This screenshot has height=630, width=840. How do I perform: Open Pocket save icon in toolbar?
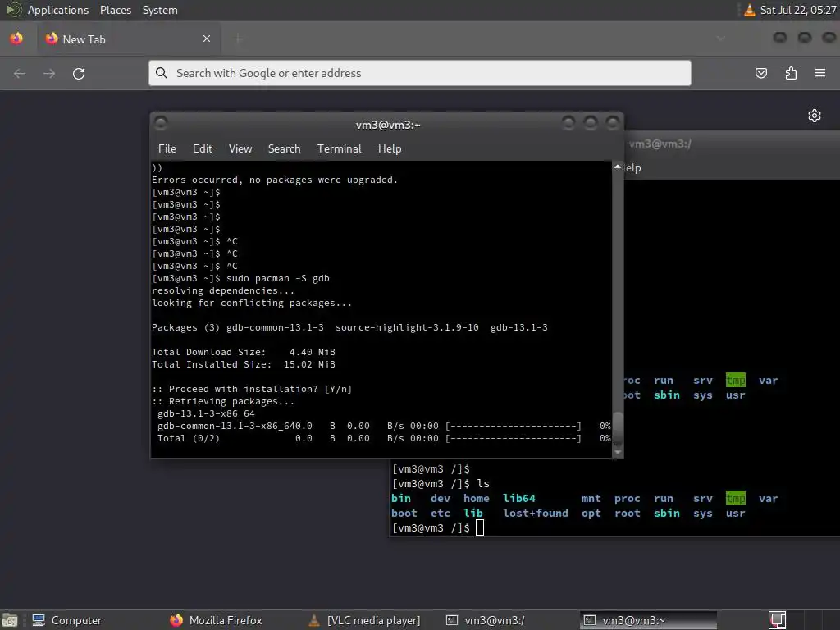(760, 73)
